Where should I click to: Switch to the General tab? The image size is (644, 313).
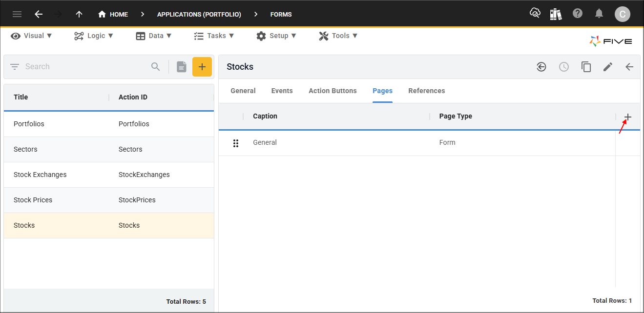point(243,91)
